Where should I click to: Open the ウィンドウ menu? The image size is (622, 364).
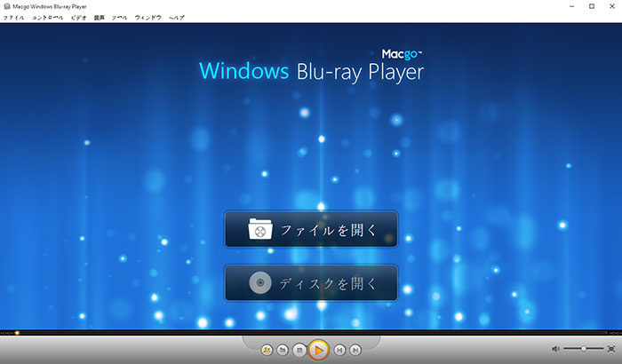pos(148,18)
